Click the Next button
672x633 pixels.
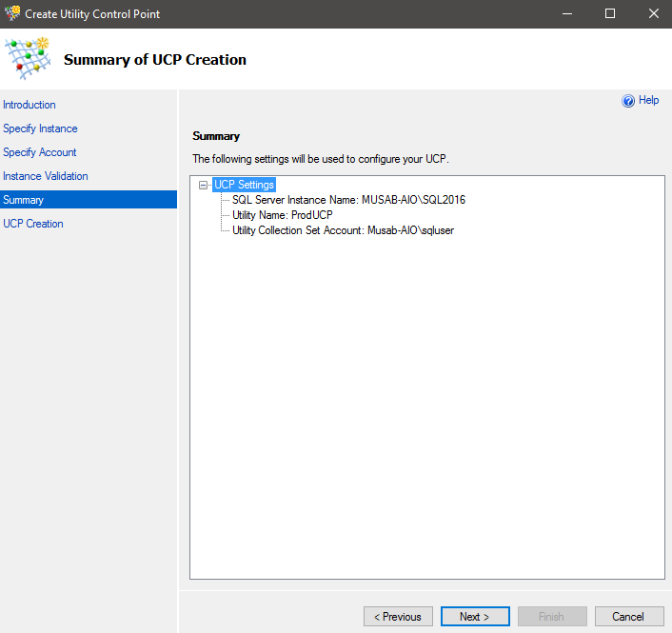tap(475, 616)
